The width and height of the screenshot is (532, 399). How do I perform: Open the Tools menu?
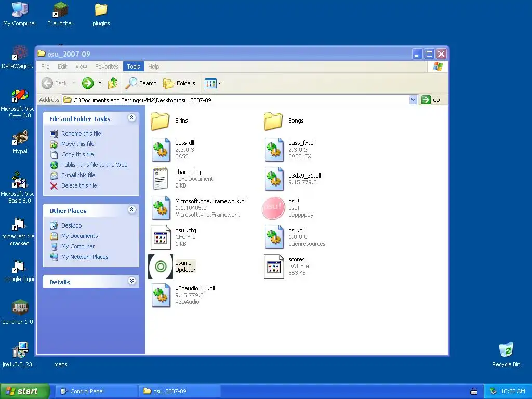point(134,66)
